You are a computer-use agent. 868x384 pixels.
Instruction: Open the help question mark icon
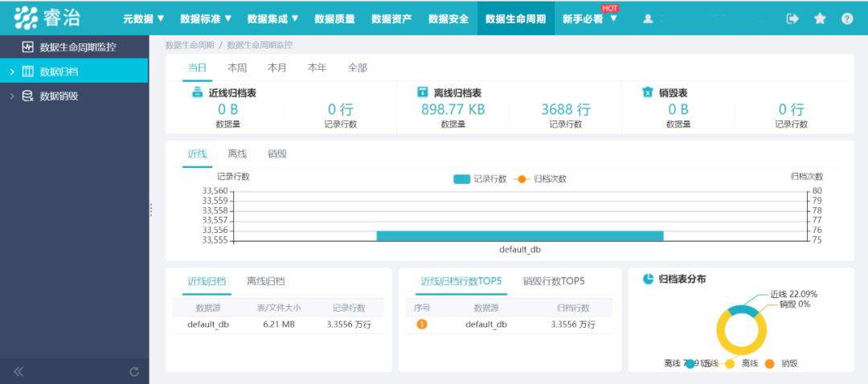click(847, 18)
